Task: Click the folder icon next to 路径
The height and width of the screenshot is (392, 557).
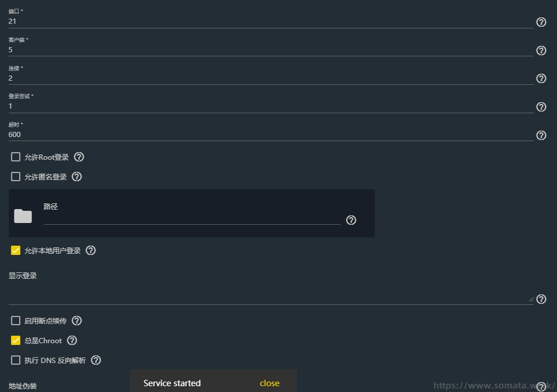Action: coord(23,216)
